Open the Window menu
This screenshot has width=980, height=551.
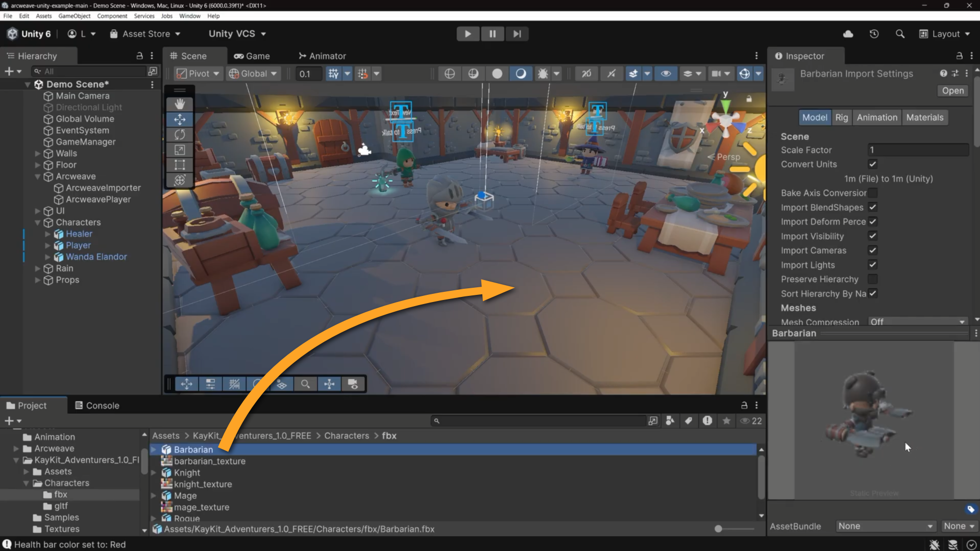click(189, 16)
